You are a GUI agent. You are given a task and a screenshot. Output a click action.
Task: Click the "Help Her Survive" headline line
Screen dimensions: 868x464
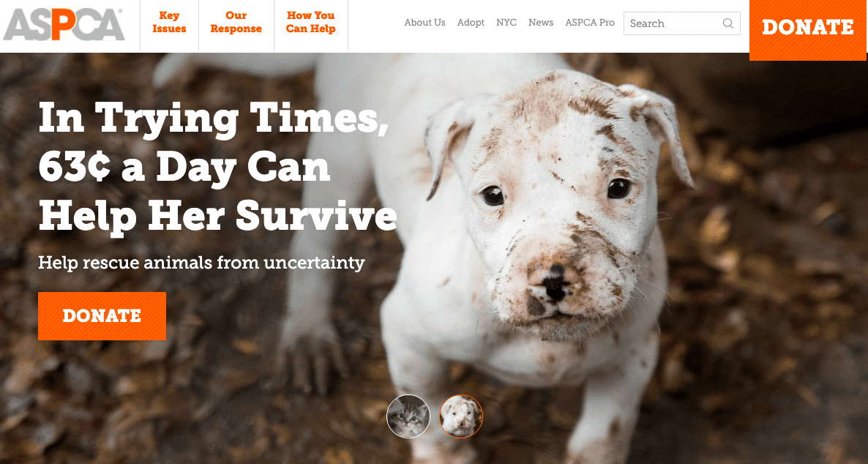(x=217, y=215)
